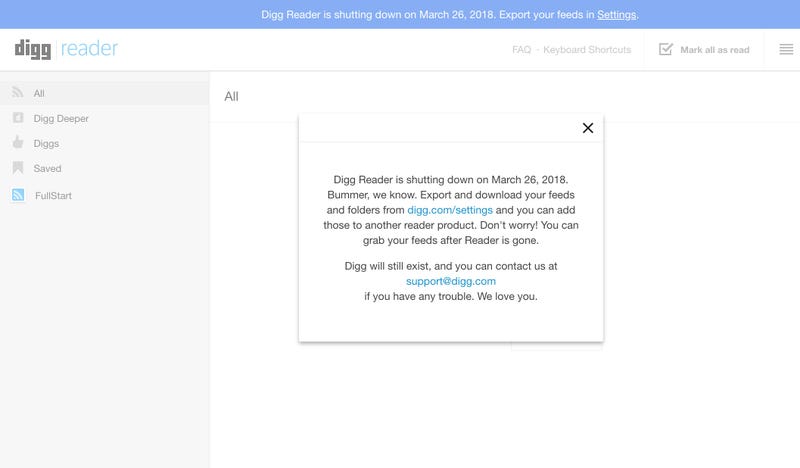Click the Diggs thumbs-up icon
Screen dimensions: 800x468
(18, 142)
